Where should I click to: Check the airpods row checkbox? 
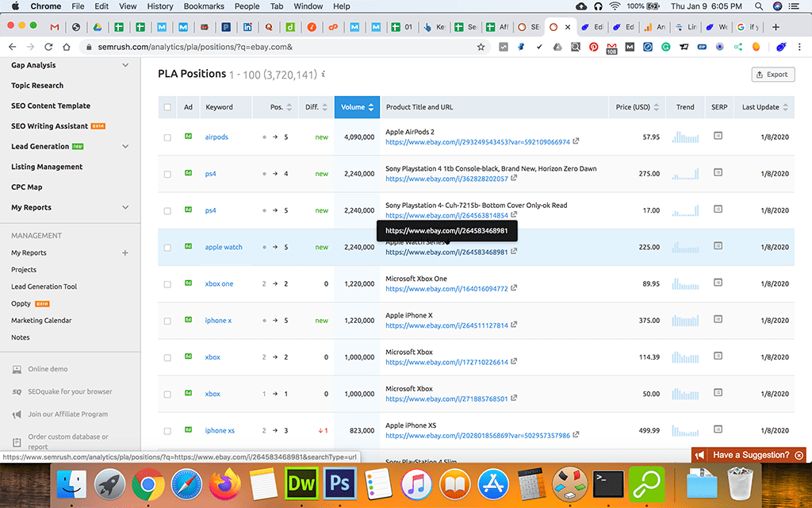167,137
